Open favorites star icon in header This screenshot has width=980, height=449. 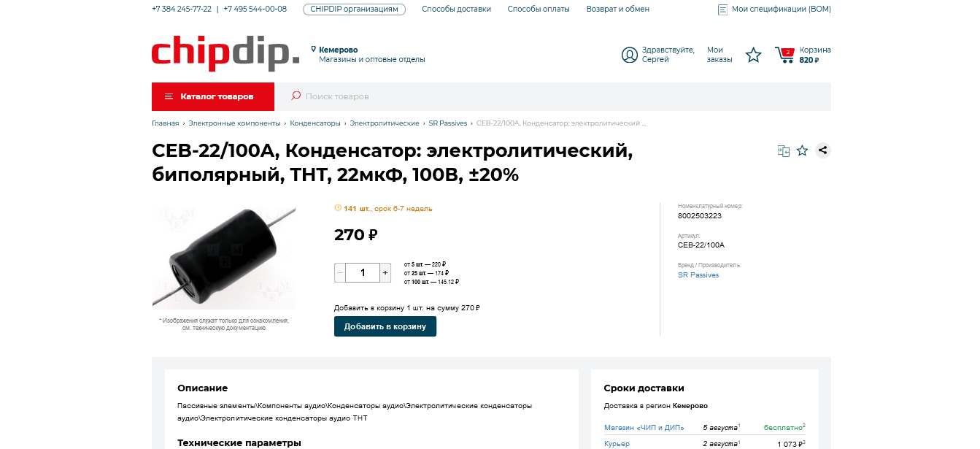(x=754, y=55)
